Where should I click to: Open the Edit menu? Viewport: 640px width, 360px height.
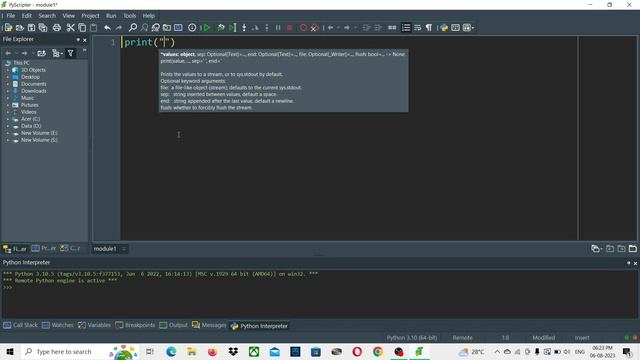coord(27,16)
